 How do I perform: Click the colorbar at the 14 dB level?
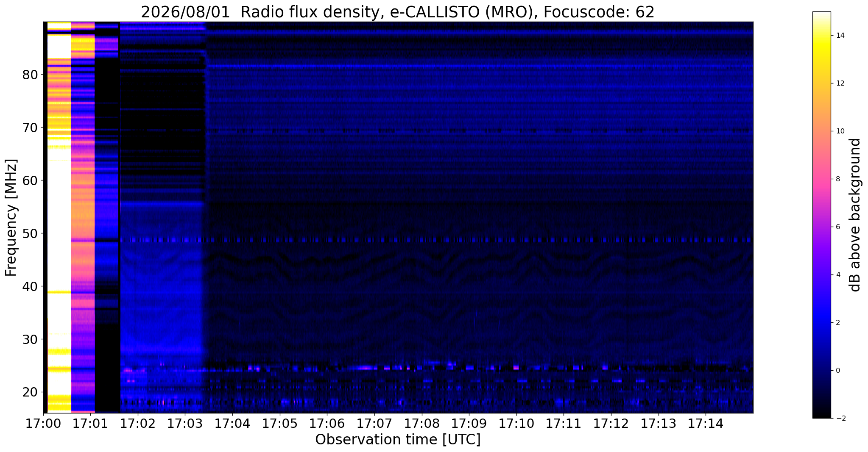pos(821,36)
